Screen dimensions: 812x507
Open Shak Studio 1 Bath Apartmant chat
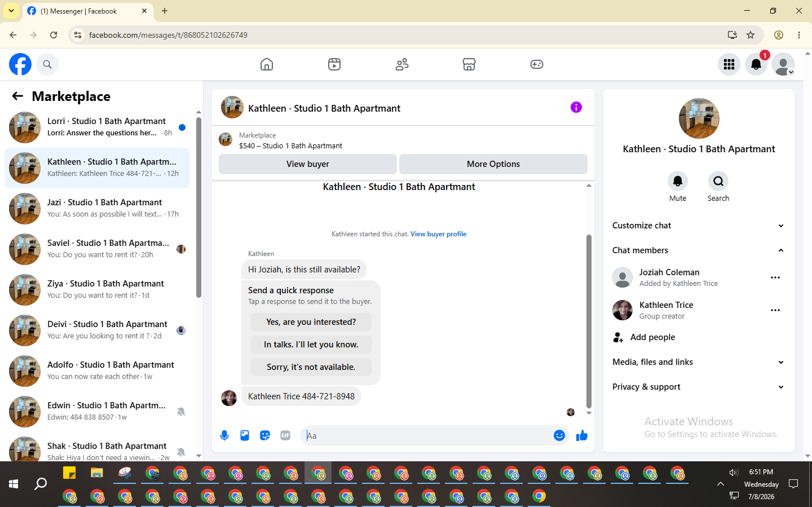(x=98, y=448)
